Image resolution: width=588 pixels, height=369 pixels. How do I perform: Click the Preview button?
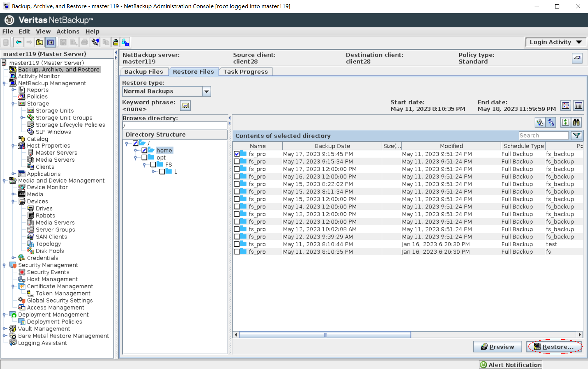497,347
